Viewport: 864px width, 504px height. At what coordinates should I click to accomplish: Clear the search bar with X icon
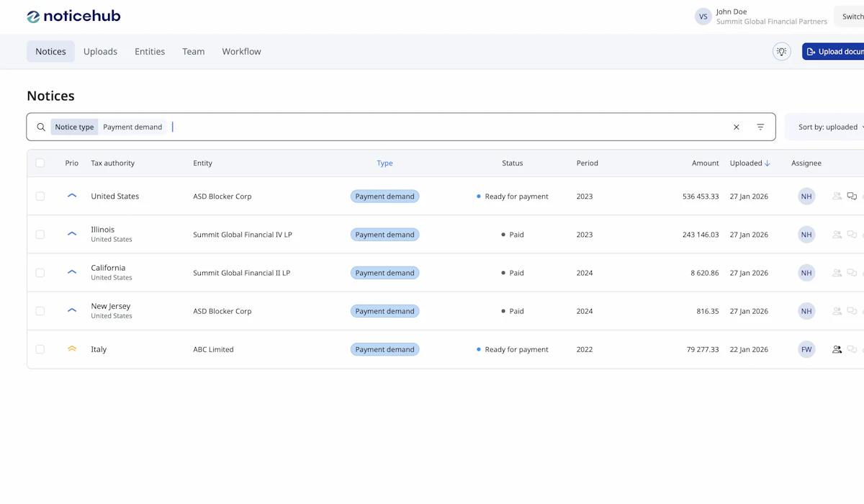click(736, 127)
